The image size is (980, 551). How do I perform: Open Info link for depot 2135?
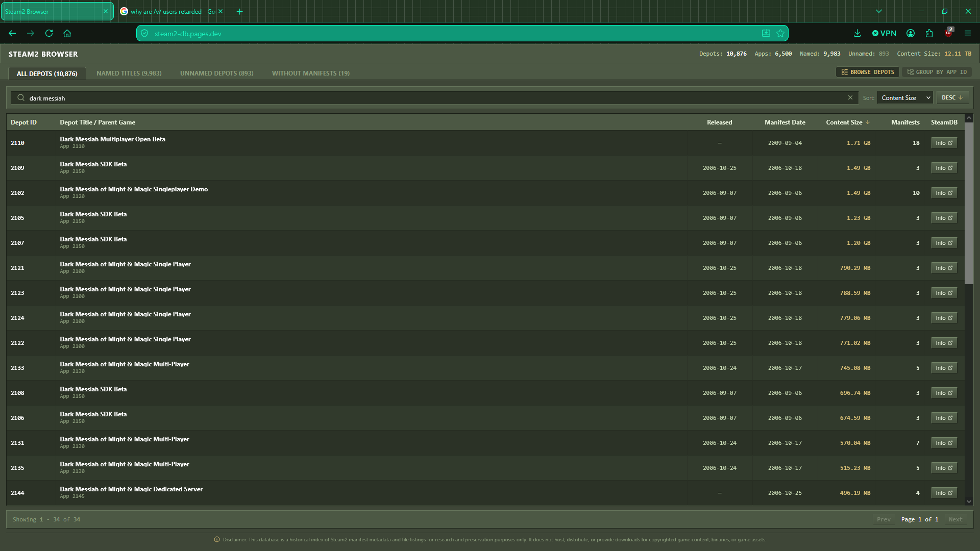tap(944, 468)
